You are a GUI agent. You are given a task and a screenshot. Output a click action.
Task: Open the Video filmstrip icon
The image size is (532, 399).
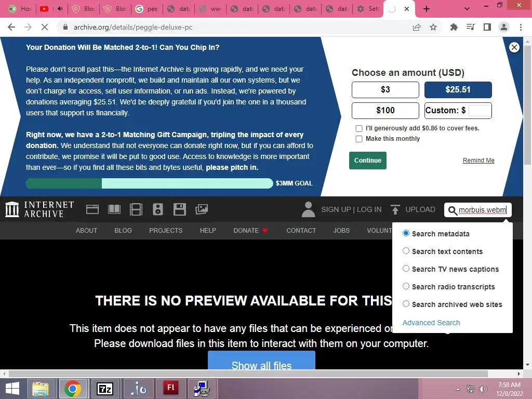(136, 209)
